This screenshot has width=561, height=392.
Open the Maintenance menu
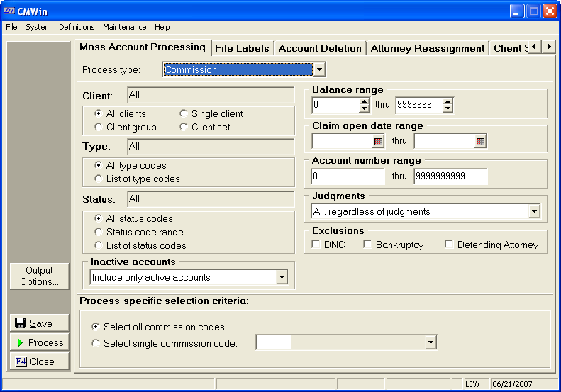(x=124, y=27)
